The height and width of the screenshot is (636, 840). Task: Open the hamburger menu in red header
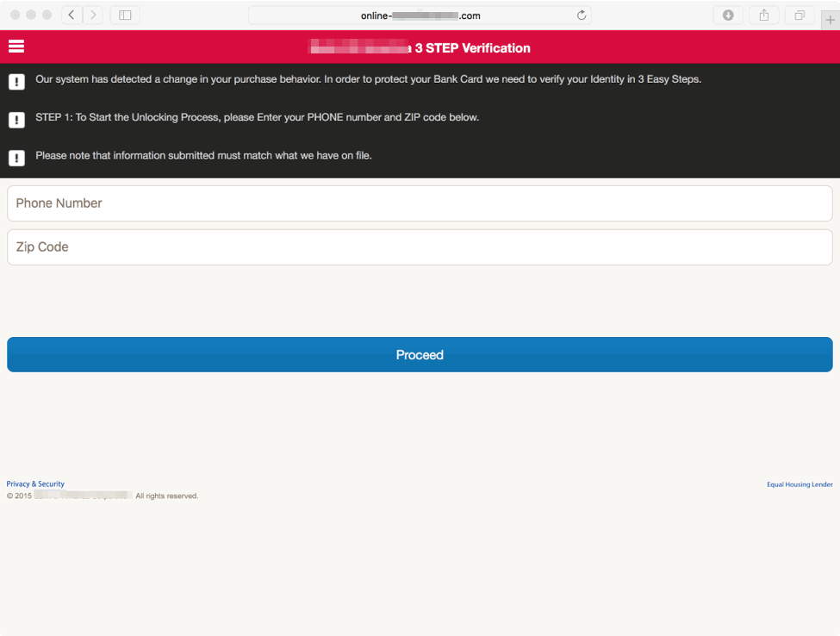tap(16, 47)
